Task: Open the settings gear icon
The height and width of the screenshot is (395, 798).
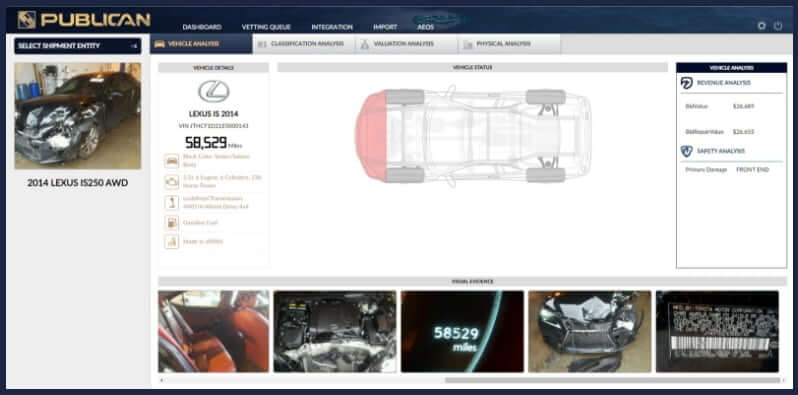Action: 761,25
